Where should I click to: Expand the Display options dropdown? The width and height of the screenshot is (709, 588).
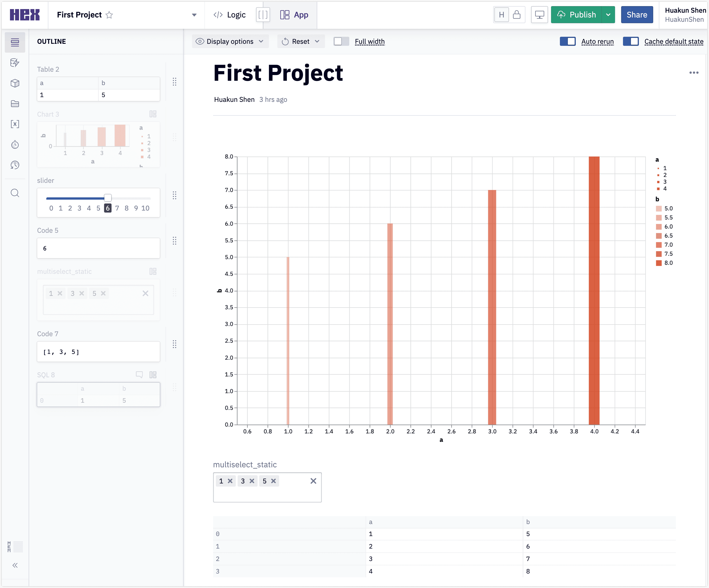(230, 41)
